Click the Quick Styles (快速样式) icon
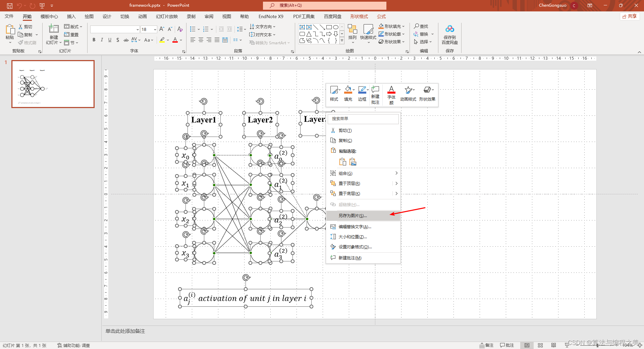Viewport: 644px width, 349px height. 368,29
